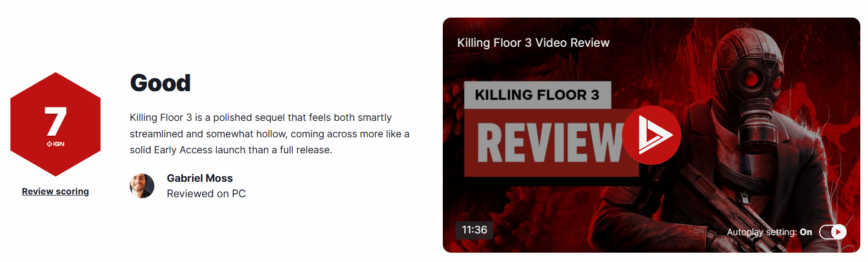This screenshot has width=868, height=262.
Task: Click the Autoplay setting label text
Action: [x=762, y=232]
